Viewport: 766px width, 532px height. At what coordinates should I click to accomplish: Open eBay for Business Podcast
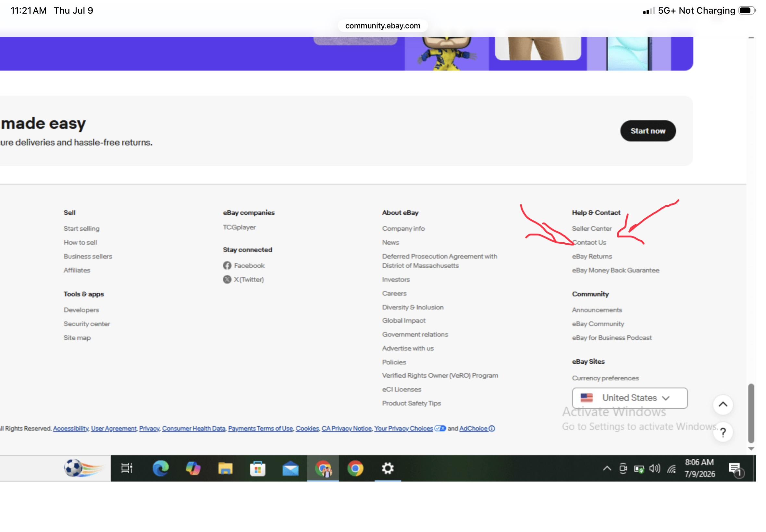pos(612,338)
